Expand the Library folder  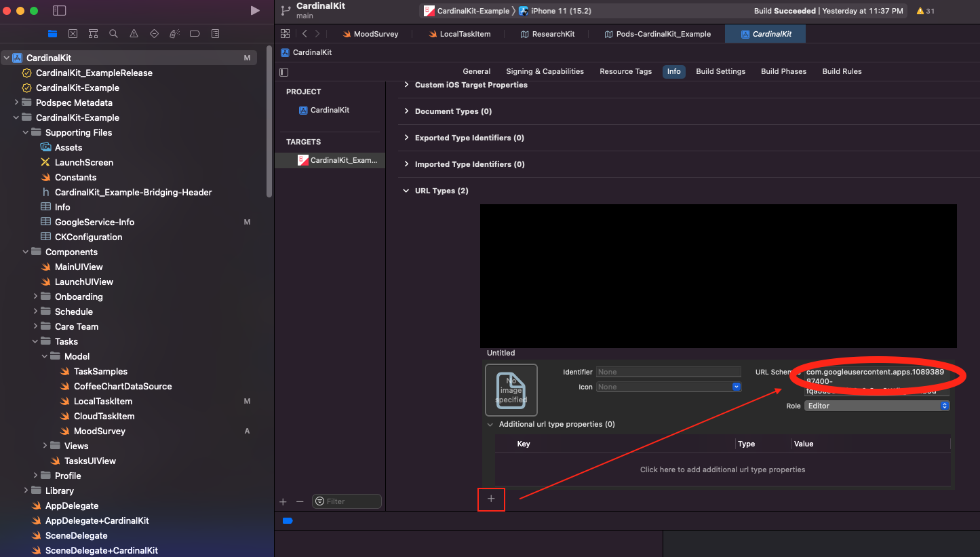coord(26,491)
